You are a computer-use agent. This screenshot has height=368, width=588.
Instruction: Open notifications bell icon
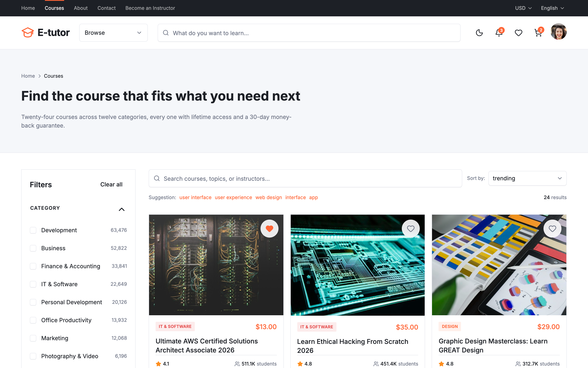tap(499, 33)
